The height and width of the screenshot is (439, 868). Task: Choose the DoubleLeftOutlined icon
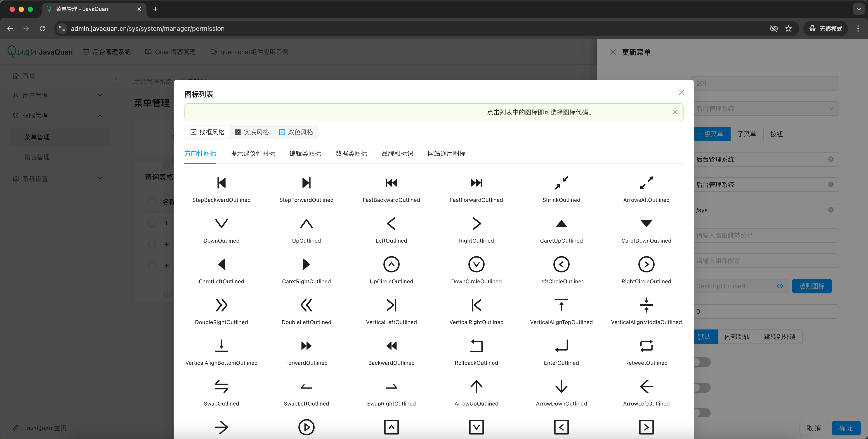(306, 305)
